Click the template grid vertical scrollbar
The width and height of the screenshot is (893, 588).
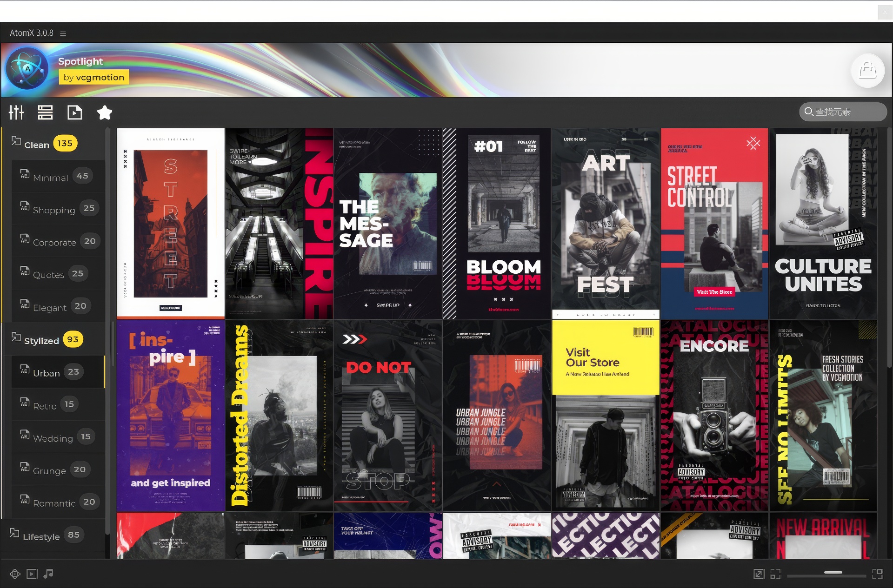[x=889, y=247]
